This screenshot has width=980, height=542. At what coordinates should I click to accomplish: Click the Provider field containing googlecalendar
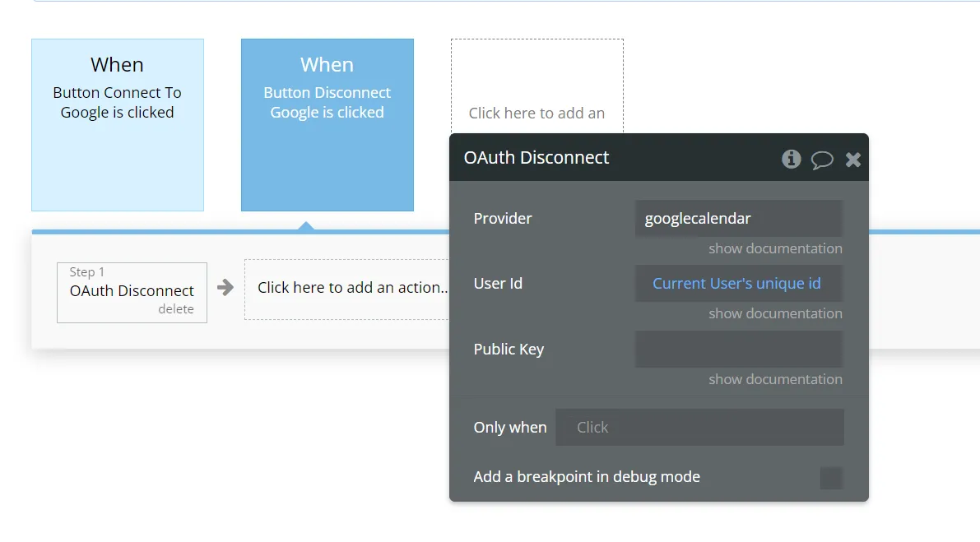pos(739,219)
